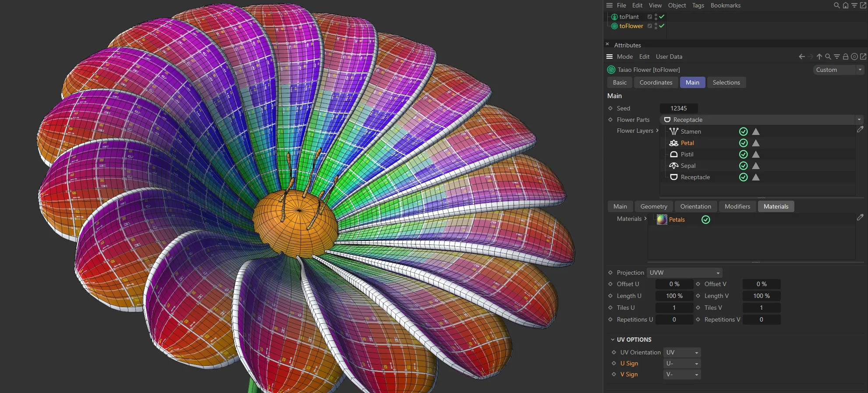Viewport: 868px width, 393px height.
Task: Toggle the toPlant enable checkmark
Action: pyautogui.click(x=662, y=17)
